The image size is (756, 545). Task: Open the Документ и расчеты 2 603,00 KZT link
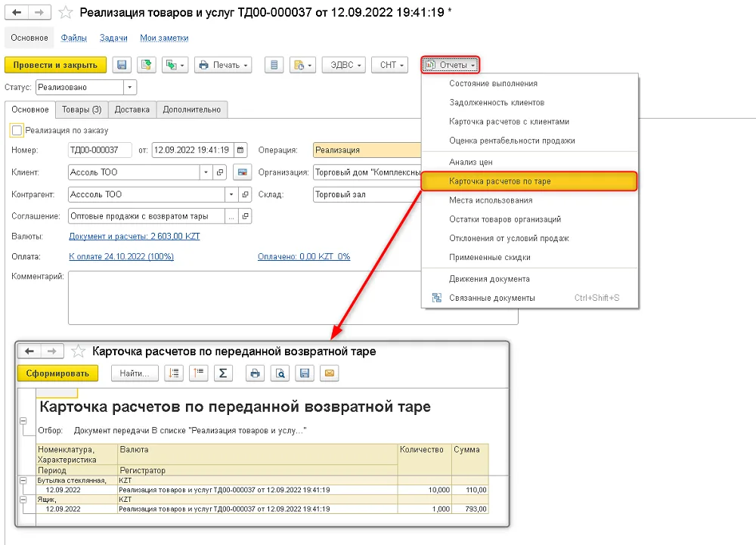(135, 236)
